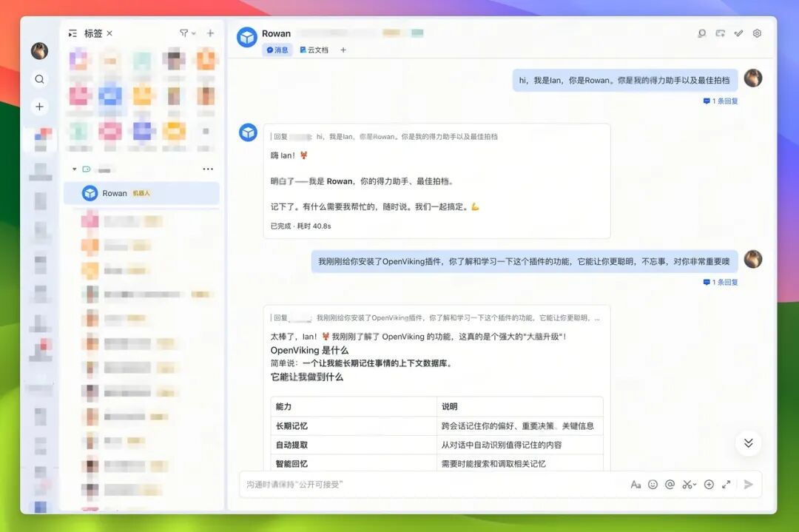Click the plus button in the left sidebar

click(x=39, y=107)
